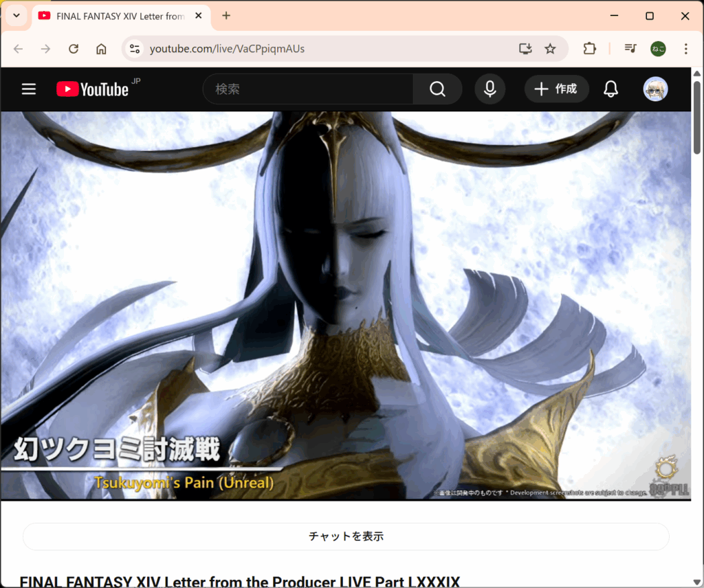Open the YouTube account avatar menu
This screenshot has width=704, height=588.
click(655, 89)
